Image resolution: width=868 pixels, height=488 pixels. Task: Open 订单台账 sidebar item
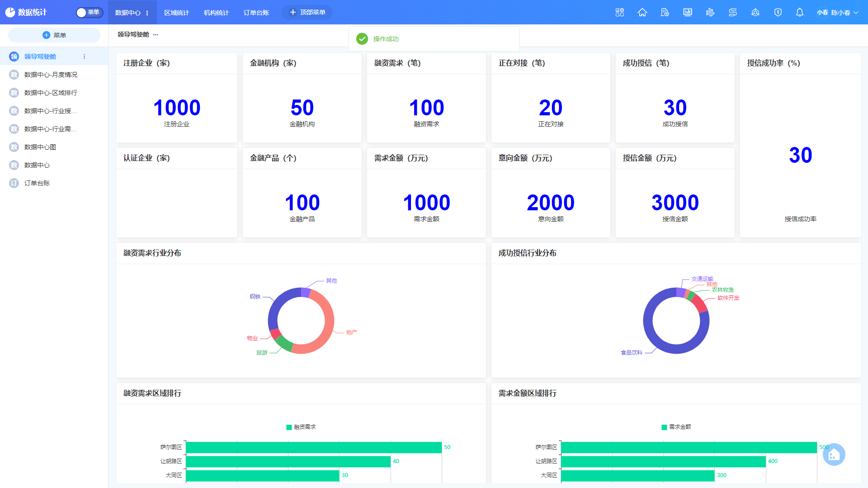[54, 183]
